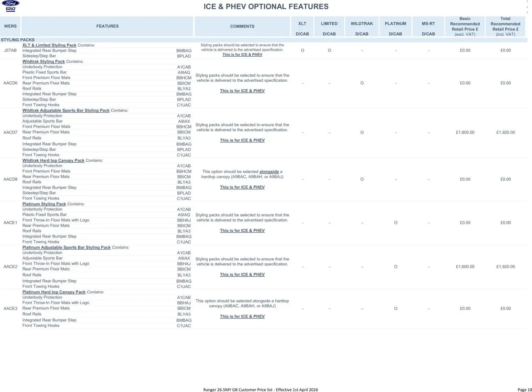
Task: Select the 'Wildtrak Hard top Canopy Pack' title
Action: point(53,161)
